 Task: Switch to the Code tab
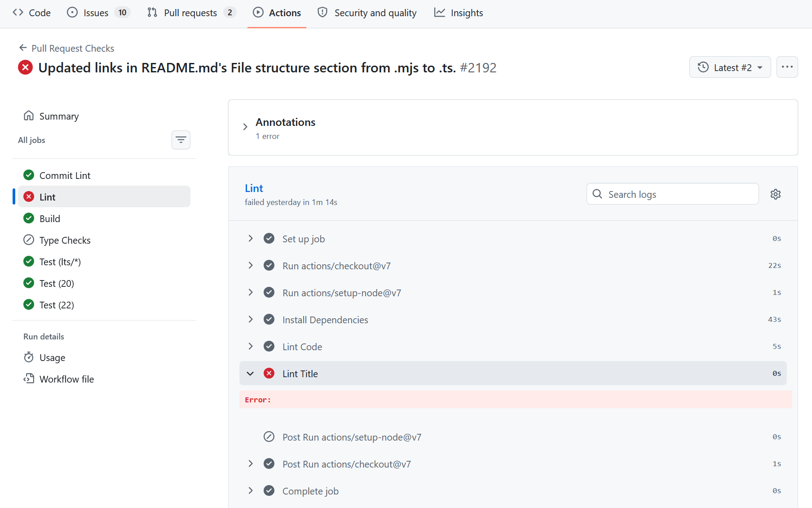click(x=31, y=13)
